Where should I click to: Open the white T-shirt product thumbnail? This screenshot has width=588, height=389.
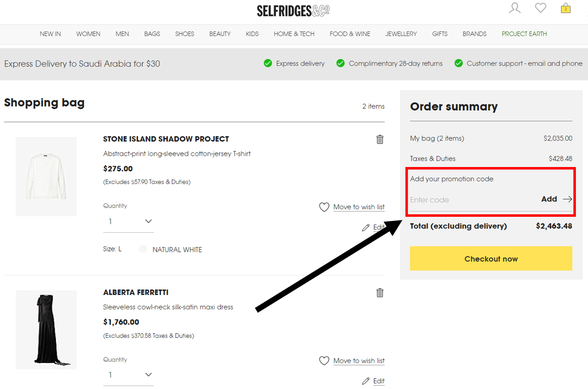click(x=46, y=177)
